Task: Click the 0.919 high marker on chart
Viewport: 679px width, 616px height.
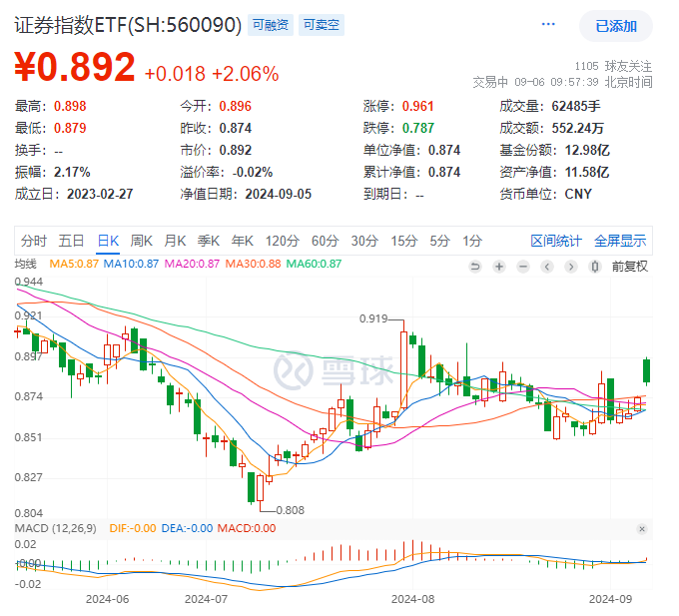Action: tap(373, 319)
